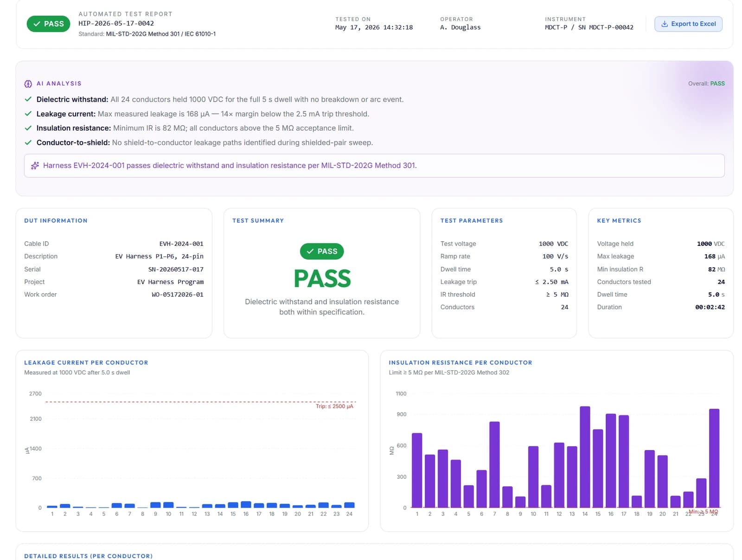Click the operator name A. Douglass

point(460,27)
